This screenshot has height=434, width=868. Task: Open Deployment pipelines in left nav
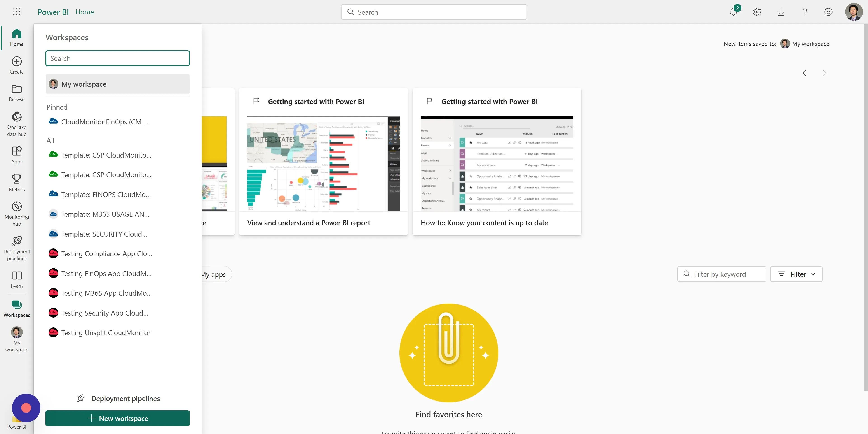pyautogui.click(x=16, y=248)
